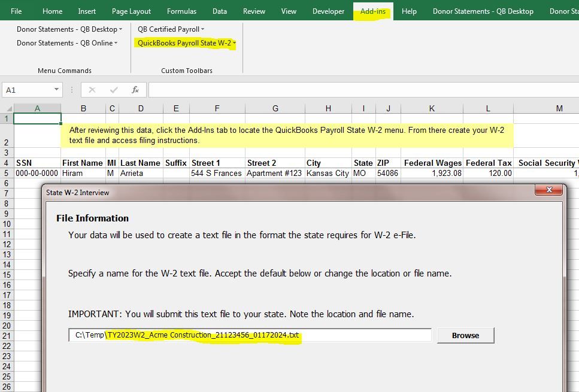Image resolution: width=579 pixels, height=392 pixels.
Task: Open the Insert tab
Action: tap(87, 11)
